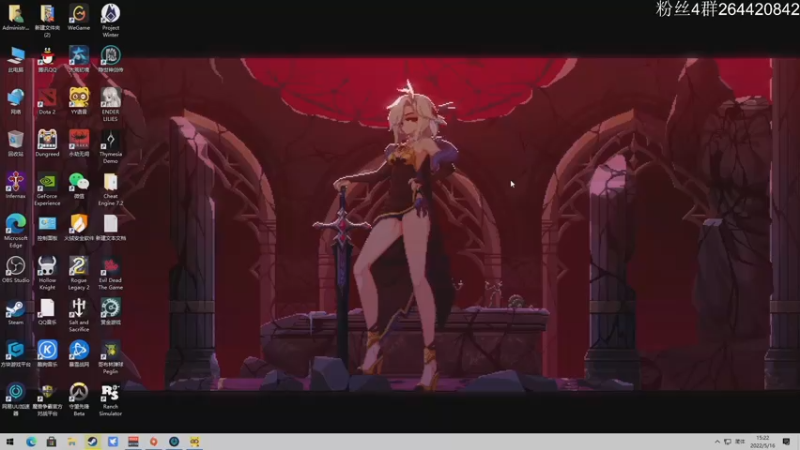Open Huorong security orange shield icon
800x450 pixels.
pyautogui.click(x=79, y=224)
